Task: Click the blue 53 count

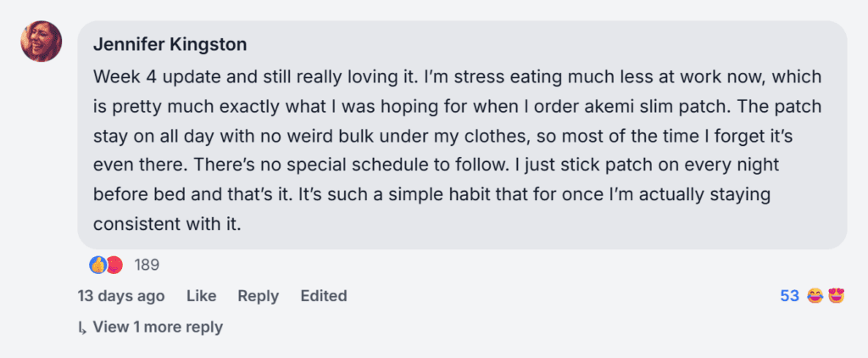Action: pos(789,296)
